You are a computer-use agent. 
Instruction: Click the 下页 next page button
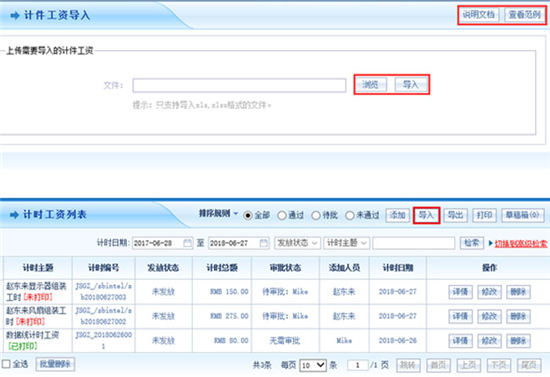pyautogui.click(x=499, y=365)
